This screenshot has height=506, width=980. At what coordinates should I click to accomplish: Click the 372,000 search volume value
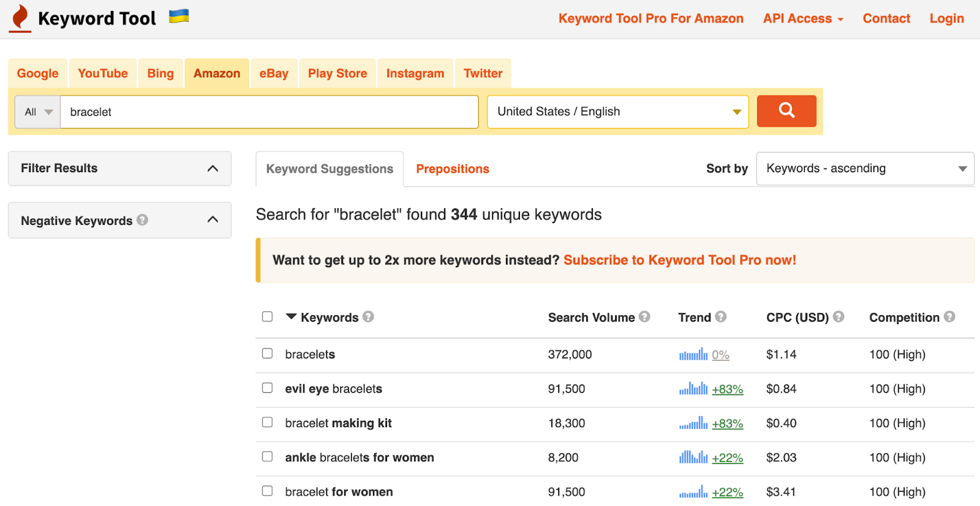(x=570, y=354)
